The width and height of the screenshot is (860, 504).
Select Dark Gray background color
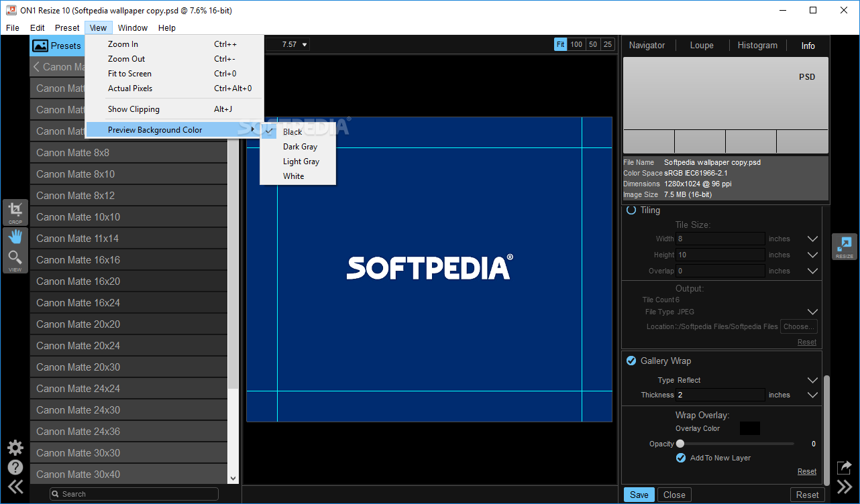pyautogui.click(x=298, y=147)
